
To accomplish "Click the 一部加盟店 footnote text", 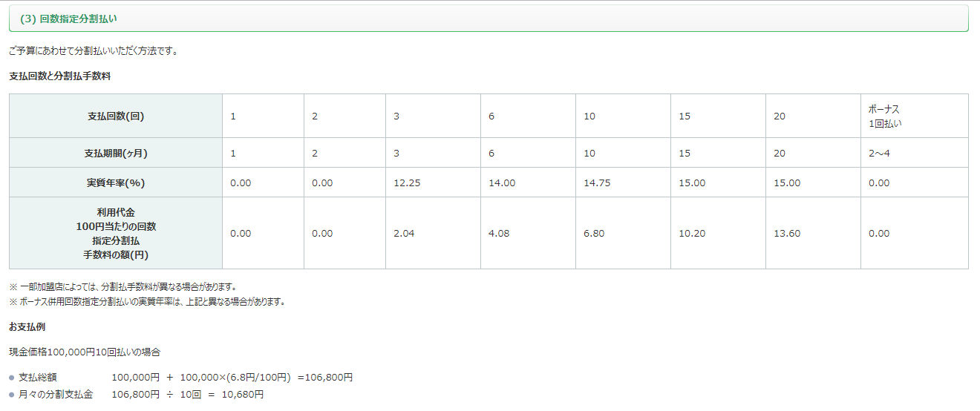I will click(x=122, y=286).
